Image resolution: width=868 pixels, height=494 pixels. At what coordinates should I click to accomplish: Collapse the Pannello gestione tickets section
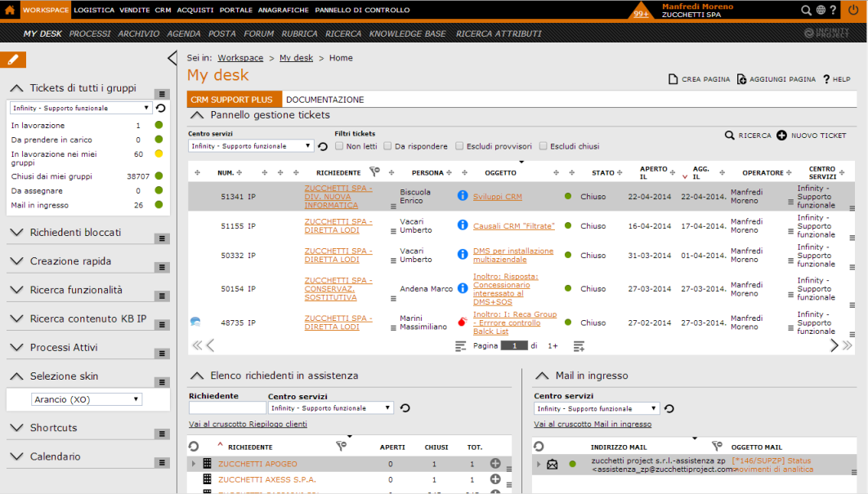click(196, 114)
